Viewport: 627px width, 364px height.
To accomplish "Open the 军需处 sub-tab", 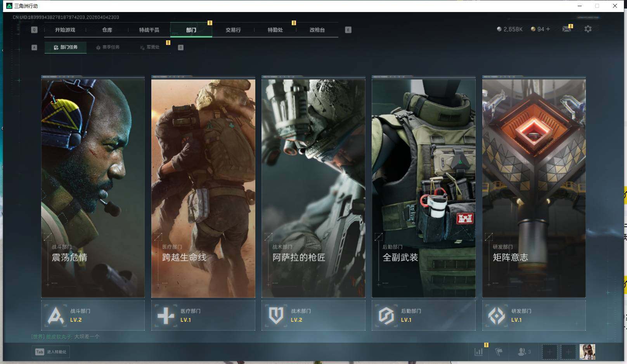I will point(150,47).
